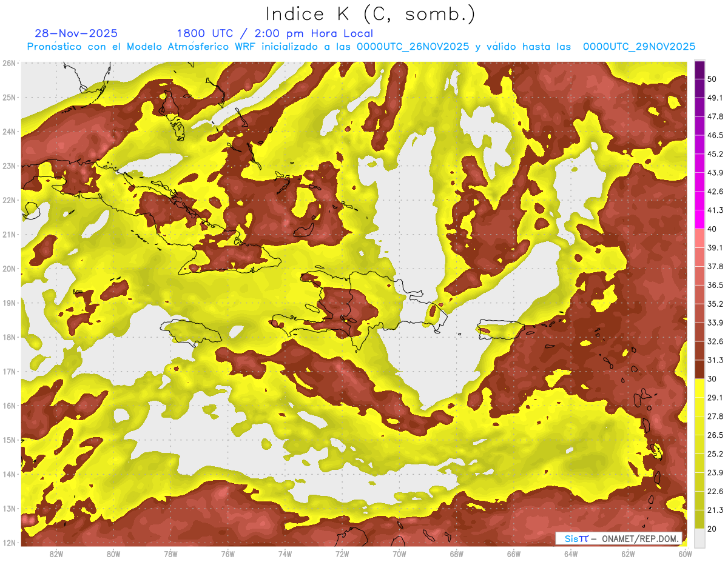Click the map title 'Indice K (C, somb.)'
This screenshot has height=562, width=728.
pyautogui.click(x=371, y=14)
